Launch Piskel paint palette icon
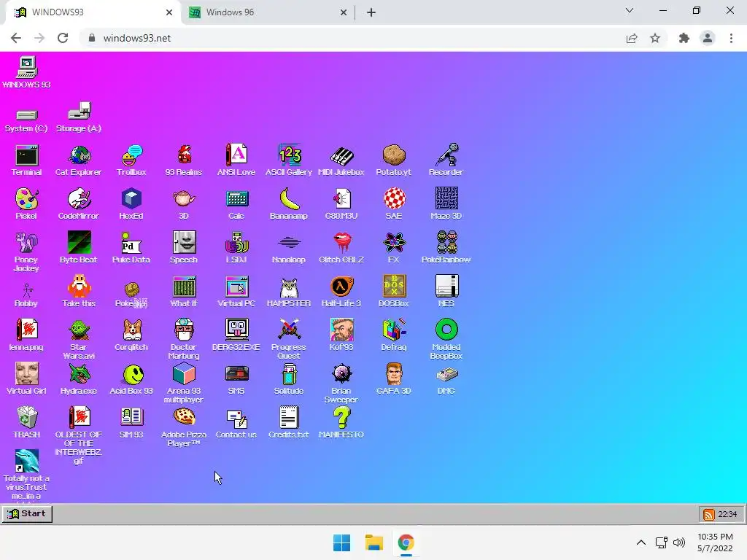Screen dimensions: 747x560 26,204
